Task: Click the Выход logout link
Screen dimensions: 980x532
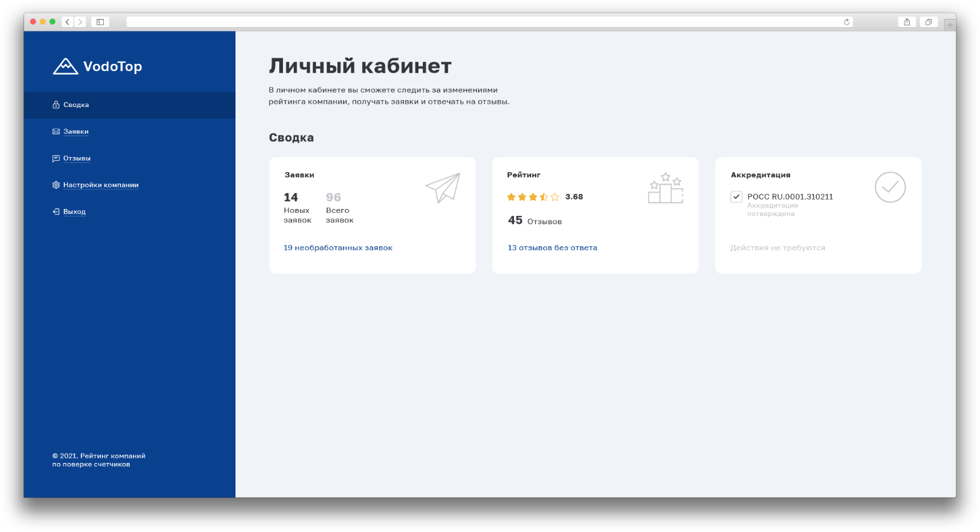Action: tap(74, 212)
